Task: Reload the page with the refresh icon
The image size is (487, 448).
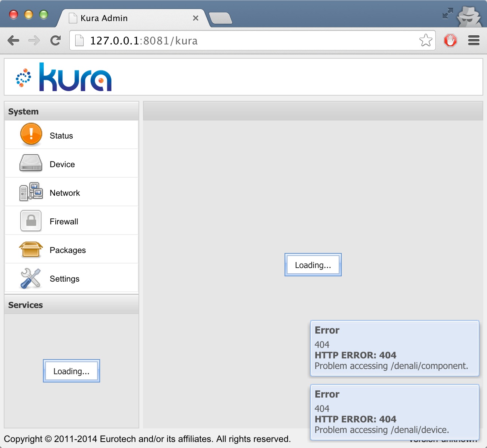Action: coord(56,40)
